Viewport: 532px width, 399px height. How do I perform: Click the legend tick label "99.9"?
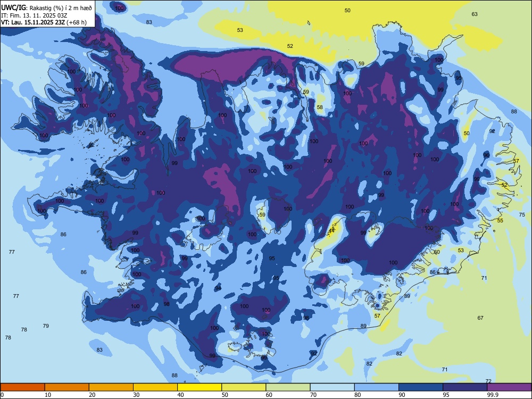click(493, 395)
